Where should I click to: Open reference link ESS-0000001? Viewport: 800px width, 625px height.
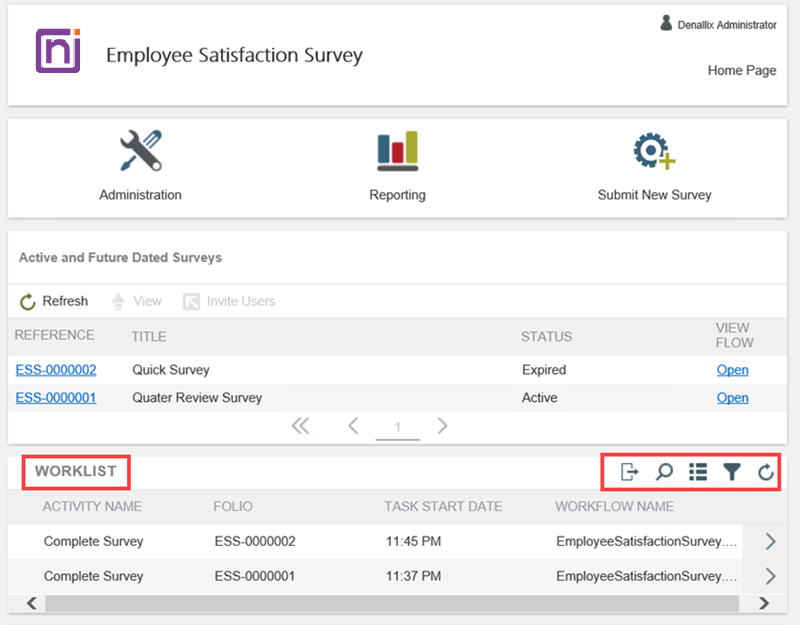56,398
